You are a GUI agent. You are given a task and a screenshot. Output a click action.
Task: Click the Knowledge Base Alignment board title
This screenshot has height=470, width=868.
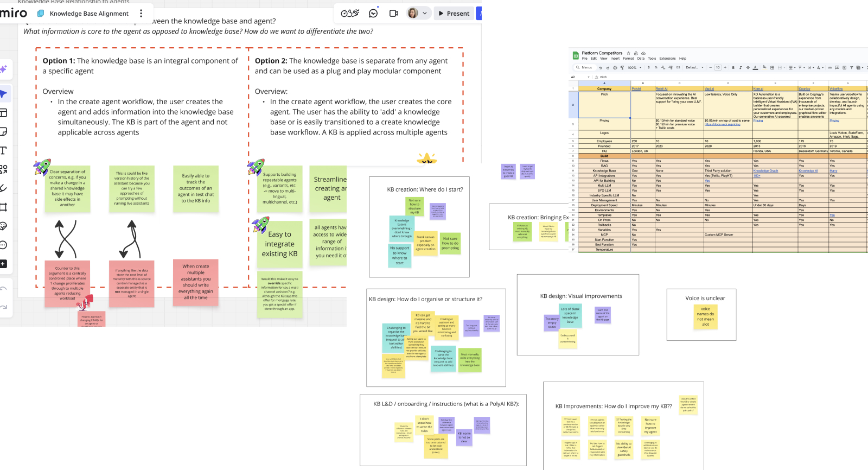tap(89, 14)
